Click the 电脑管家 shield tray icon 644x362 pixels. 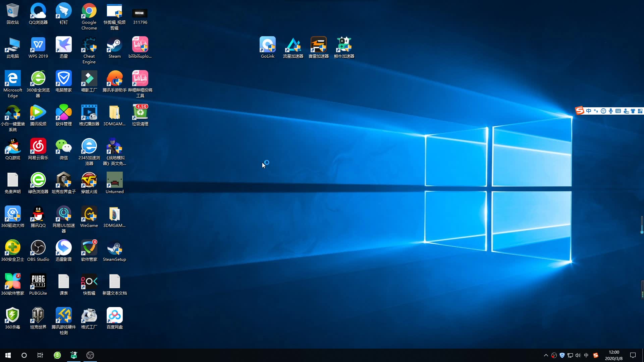[x=562, y=355]
